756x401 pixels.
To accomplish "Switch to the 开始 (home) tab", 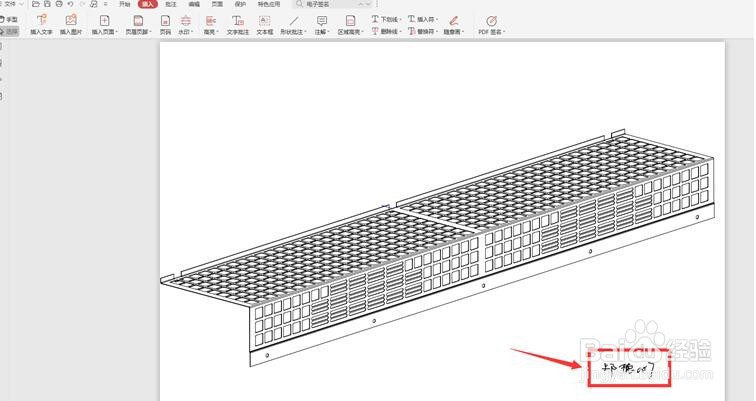I will pos(124,4).
